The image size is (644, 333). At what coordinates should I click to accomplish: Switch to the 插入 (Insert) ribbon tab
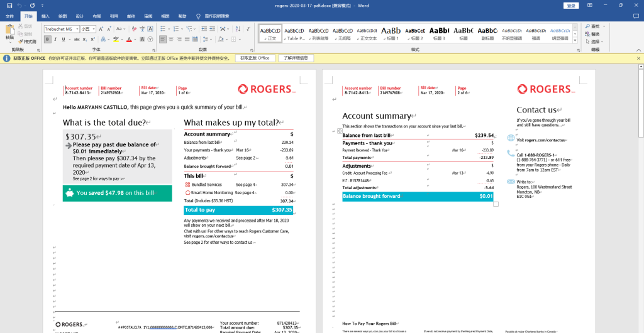point(45,16)
